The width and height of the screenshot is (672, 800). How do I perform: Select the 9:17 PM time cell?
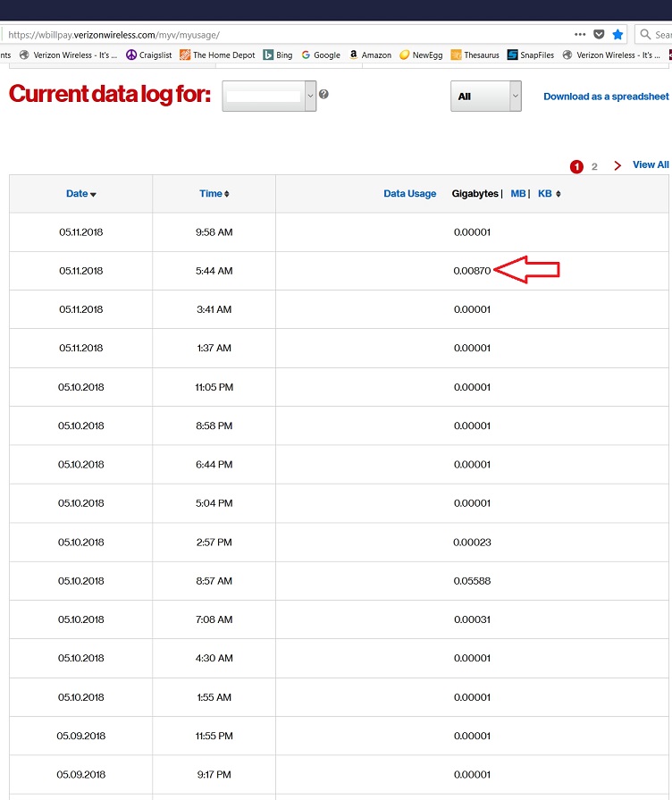[x=214, y=774]
